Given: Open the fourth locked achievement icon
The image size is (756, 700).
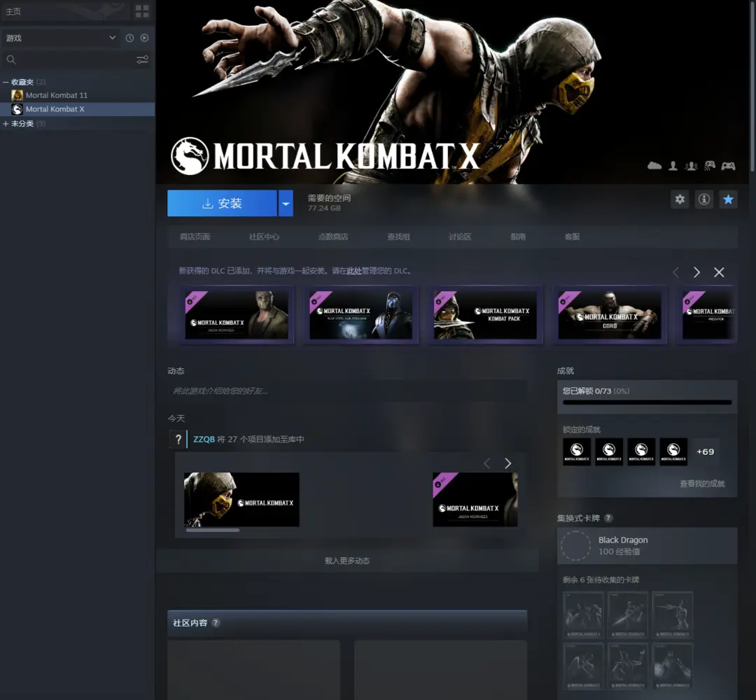Looking at the screenshot, I should click(x=673, y=451).
